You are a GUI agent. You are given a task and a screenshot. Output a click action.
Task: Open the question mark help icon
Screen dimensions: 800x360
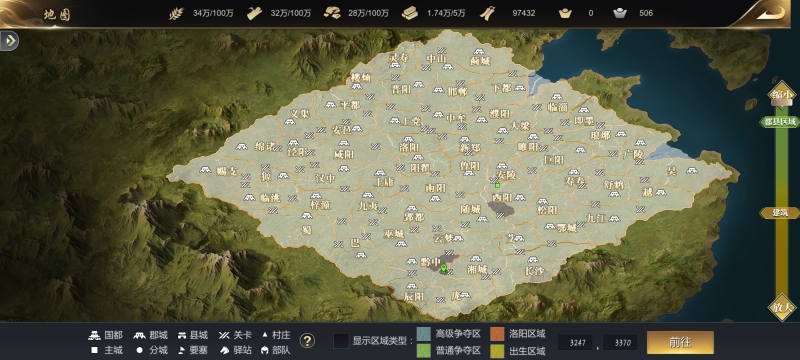(x=307, y=341)
